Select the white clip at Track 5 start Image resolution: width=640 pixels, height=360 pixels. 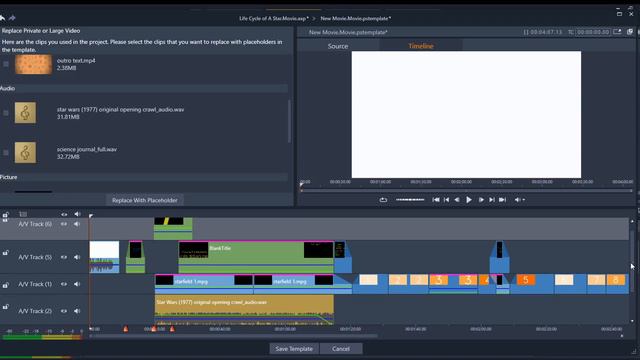pos(104,257)
